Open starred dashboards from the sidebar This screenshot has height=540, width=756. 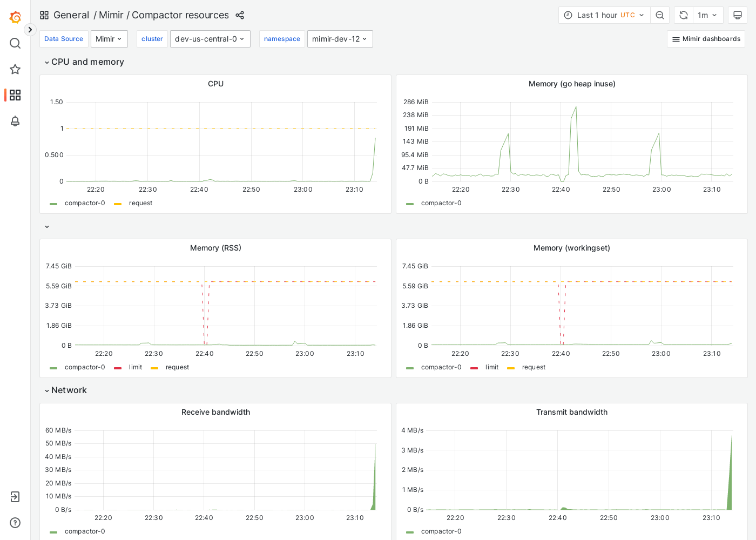(x=15, y=69)
